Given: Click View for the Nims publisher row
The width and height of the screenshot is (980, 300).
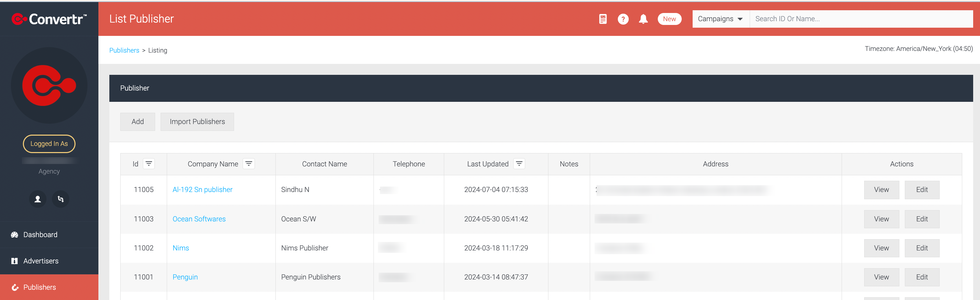Looking at the screenshot, I should point(881,248).
